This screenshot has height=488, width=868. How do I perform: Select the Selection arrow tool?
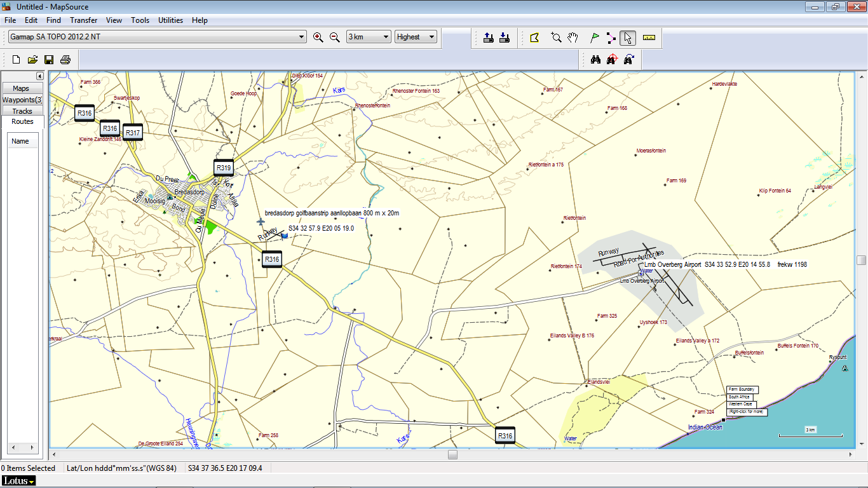pyautogui.click(x=628, y=37)
